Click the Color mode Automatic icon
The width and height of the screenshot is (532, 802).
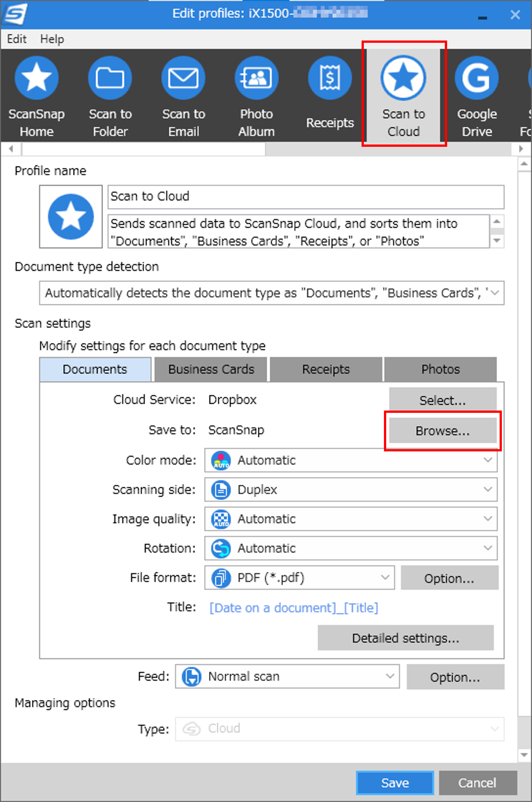[221, 460]
